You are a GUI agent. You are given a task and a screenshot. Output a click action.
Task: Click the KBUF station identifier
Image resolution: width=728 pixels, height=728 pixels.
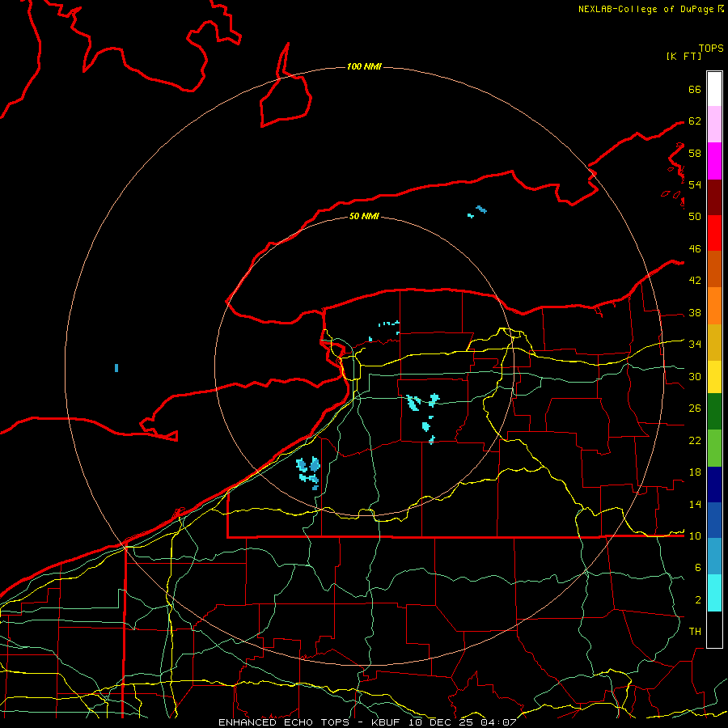coord(387,722)
